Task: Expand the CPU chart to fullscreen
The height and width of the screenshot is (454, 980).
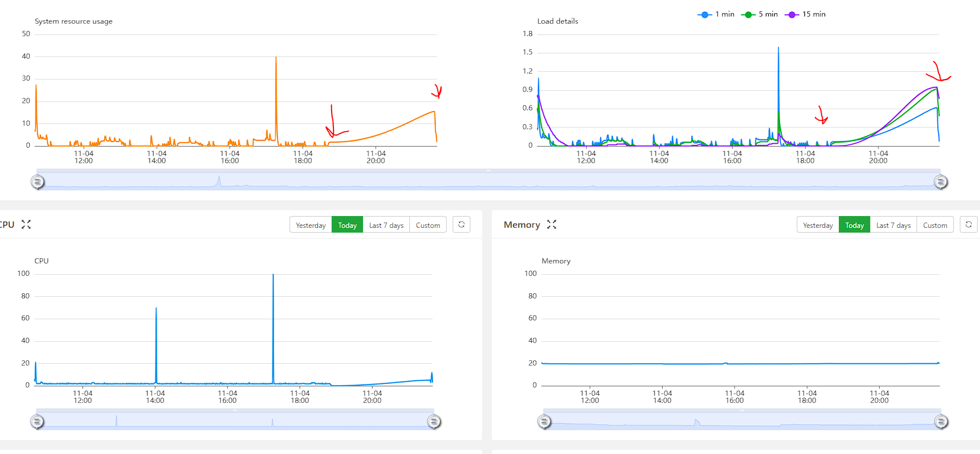Action: pos(26,224)
